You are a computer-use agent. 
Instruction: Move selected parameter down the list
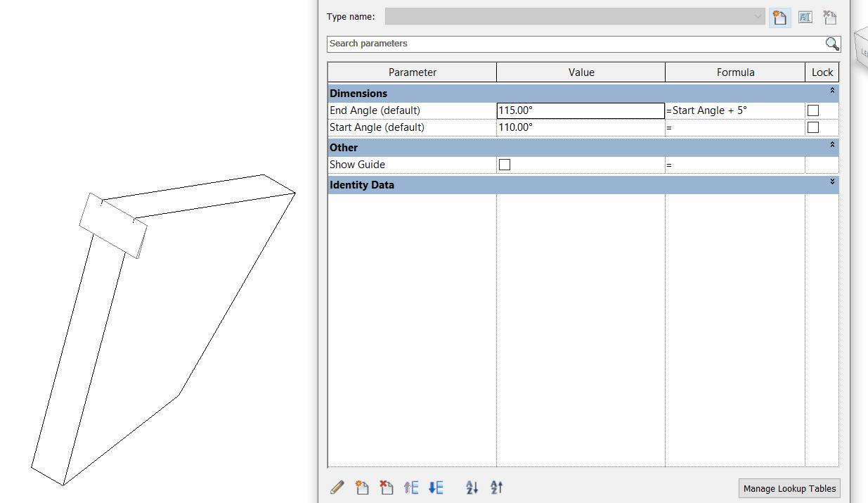436,488
